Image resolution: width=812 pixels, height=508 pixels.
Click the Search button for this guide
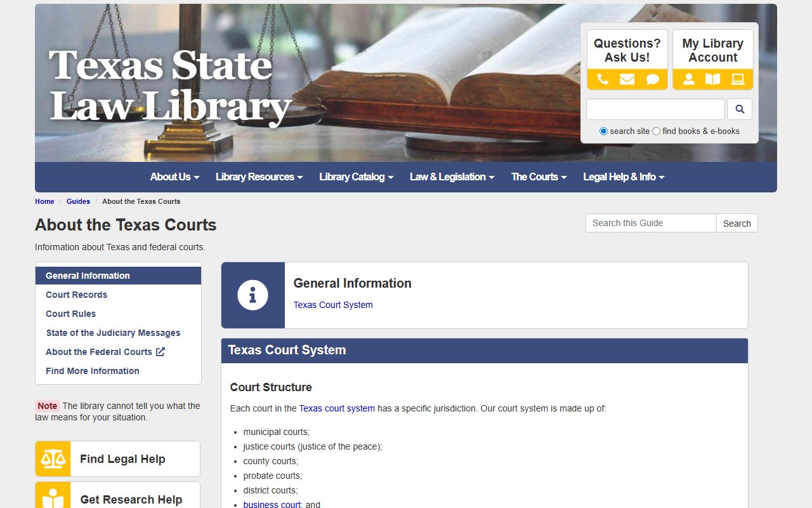(737, 223)
